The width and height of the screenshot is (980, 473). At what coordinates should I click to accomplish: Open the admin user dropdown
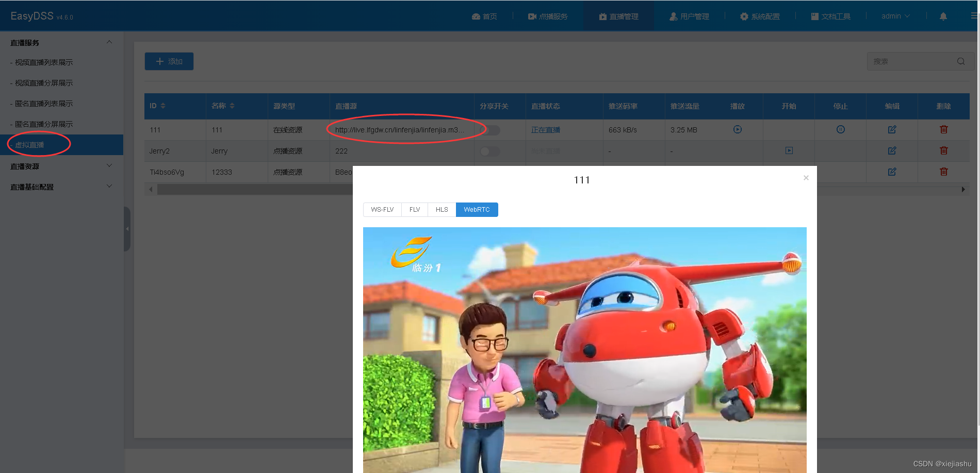(895, 16)
